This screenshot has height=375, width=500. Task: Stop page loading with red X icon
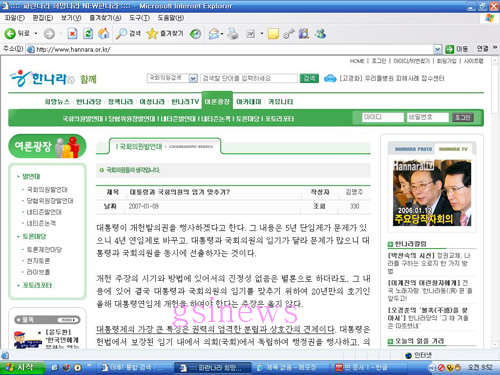72,34
